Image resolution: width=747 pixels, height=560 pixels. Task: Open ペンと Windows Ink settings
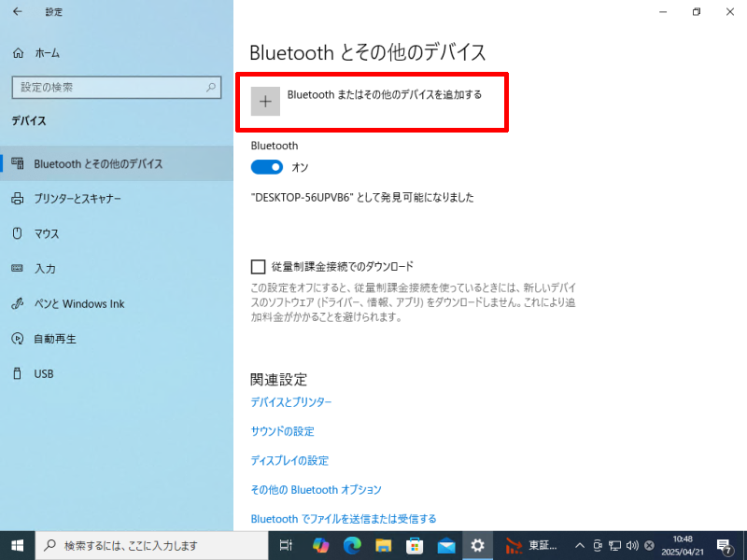pos(117,304)
